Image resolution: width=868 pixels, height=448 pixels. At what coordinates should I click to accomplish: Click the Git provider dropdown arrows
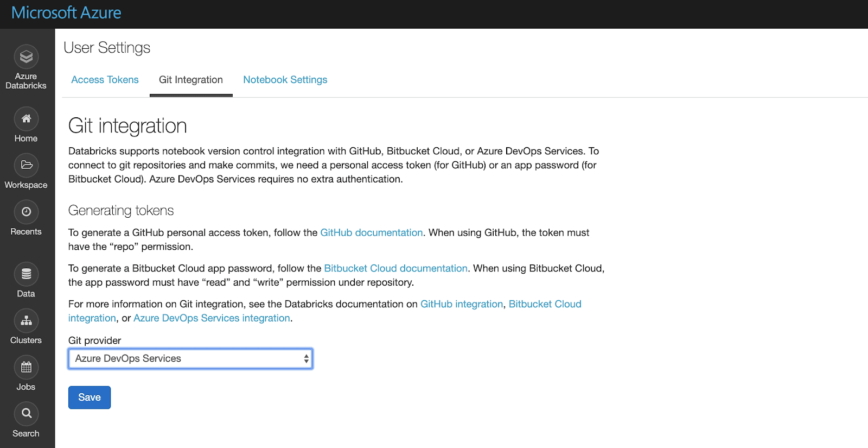(306, 358)
